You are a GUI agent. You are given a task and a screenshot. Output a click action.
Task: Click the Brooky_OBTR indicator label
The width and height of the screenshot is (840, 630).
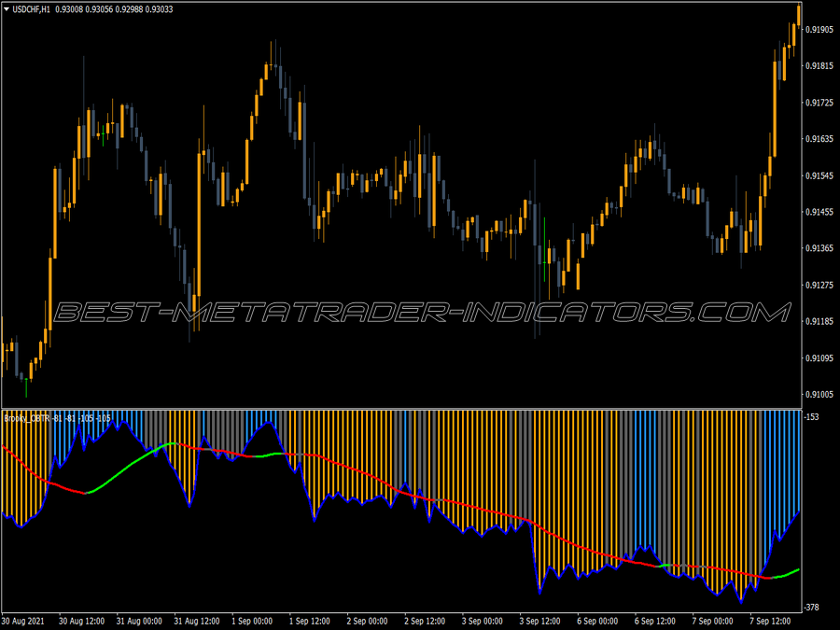[27, 418]
